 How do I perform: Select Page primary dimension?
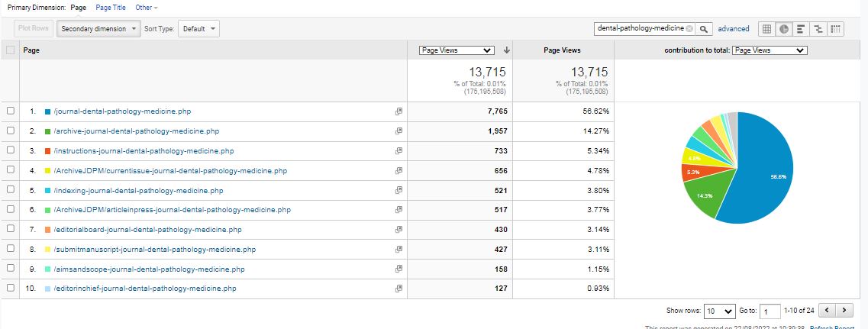tap(78, 8)
